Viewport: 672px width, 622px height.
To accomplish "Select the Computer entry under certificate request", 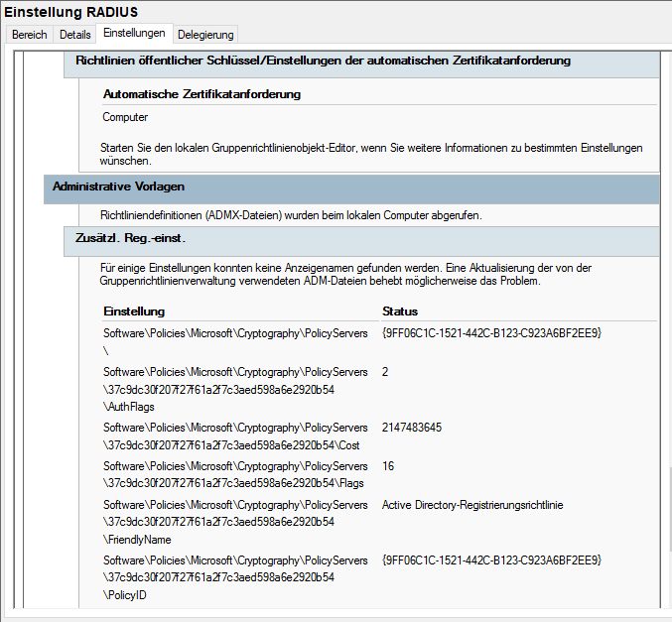I will coord(125,117).
